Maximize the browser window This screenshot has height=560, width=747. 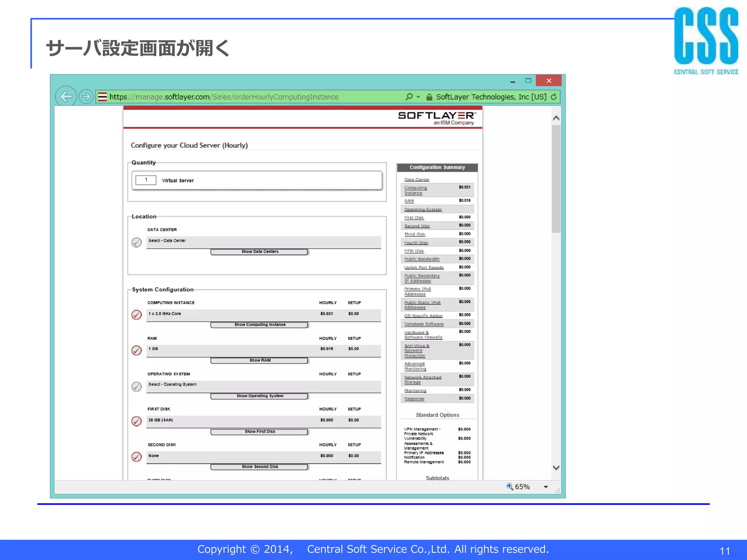pos(528,81)
